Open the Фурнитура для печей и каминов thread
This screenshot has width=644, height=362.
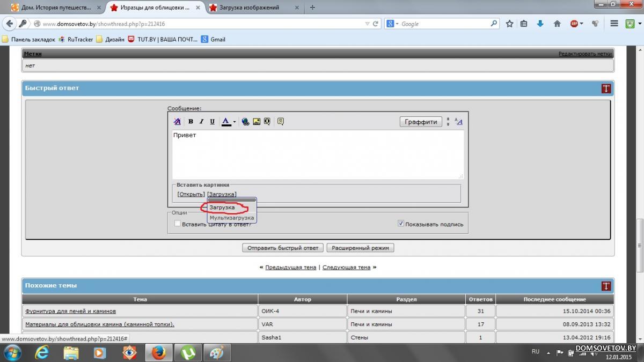tap(70, 311)
